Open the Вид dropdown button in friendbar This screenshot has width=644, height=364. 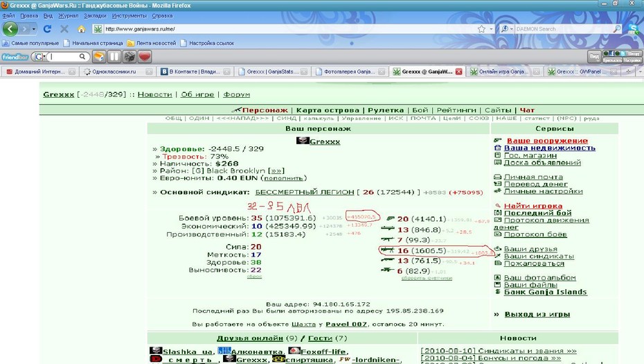click(594, 56)
